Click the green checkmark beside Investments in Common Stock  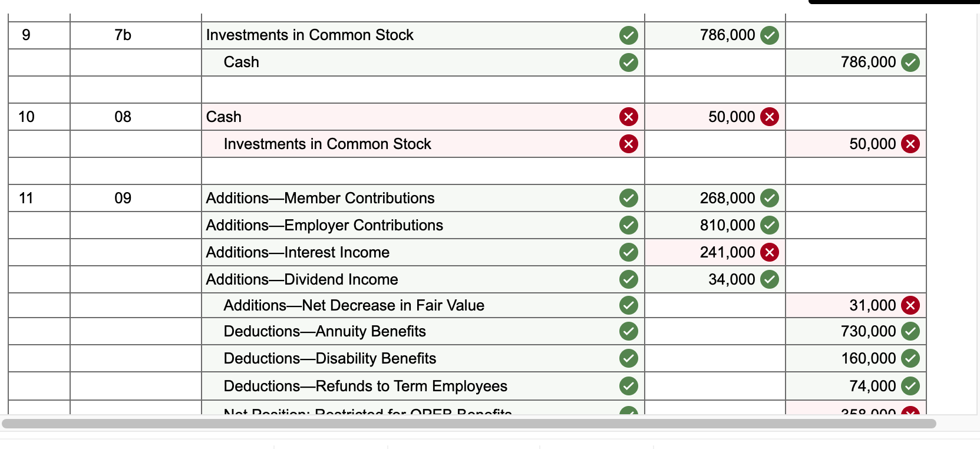pyautogui.click(x=628, y=35)
